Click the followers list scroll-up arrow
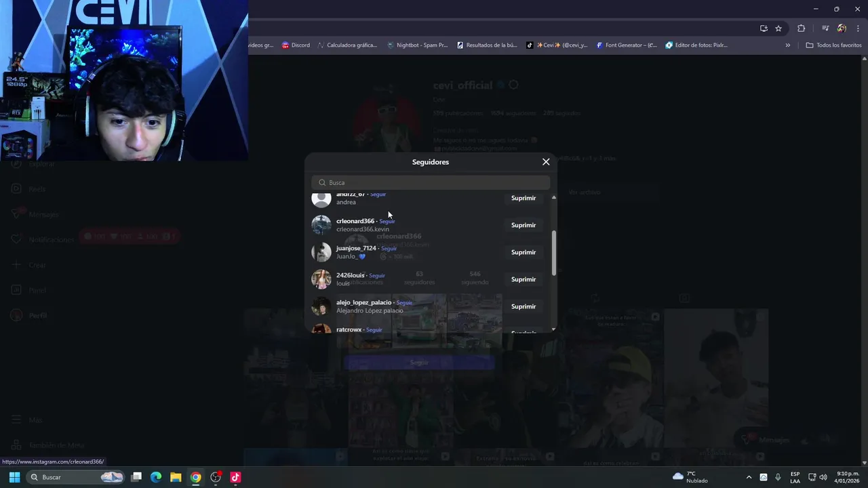 (553, 197)
